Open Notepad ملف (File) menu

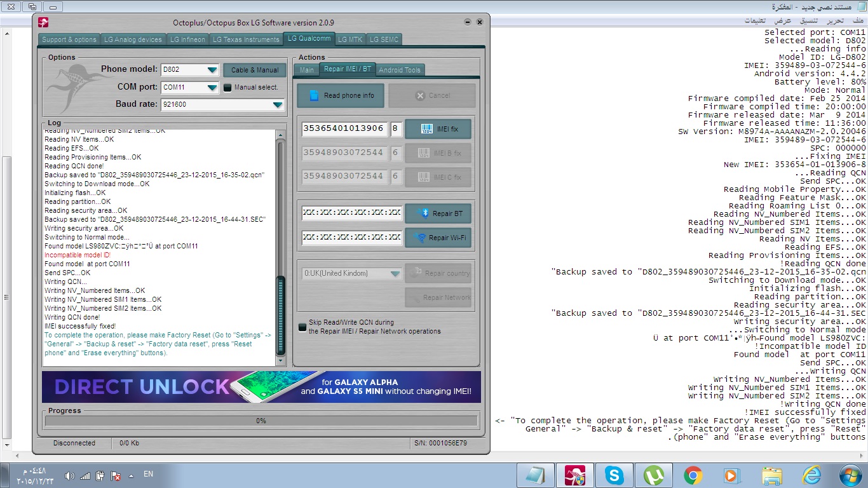(857, 21)
